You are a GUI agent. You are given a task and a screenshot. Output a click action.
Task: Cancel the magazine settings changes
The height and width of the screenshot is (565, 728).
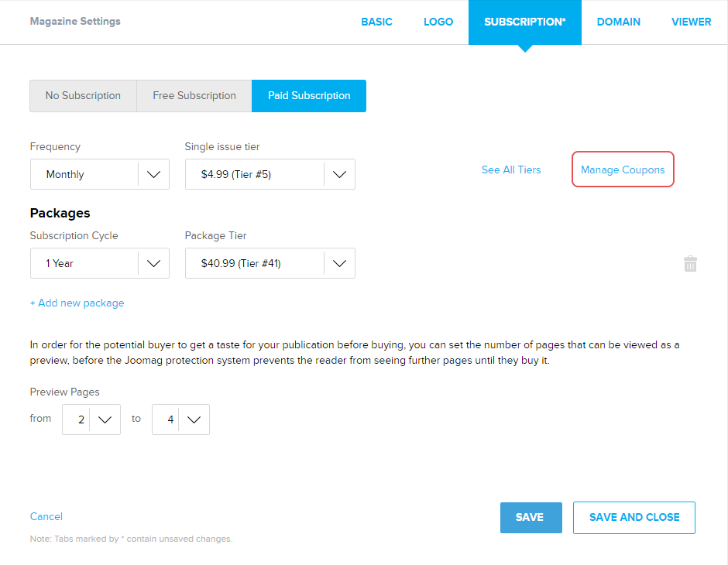click(x=46, y=516)
